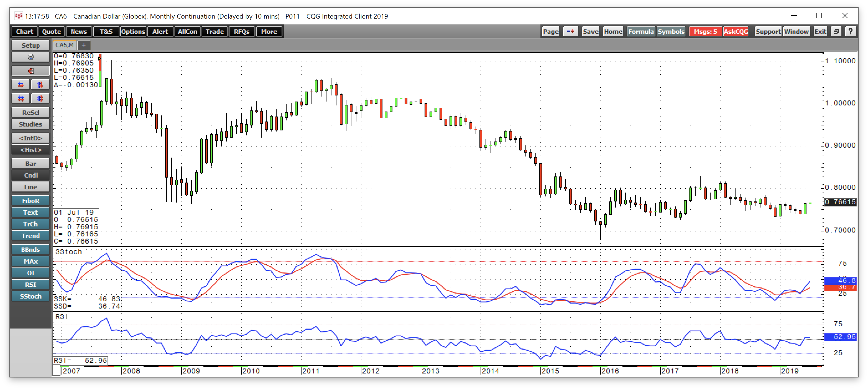This screenshot has height=389, width=868.
Task: Open the RFQs menu
Action: [242, 31]
